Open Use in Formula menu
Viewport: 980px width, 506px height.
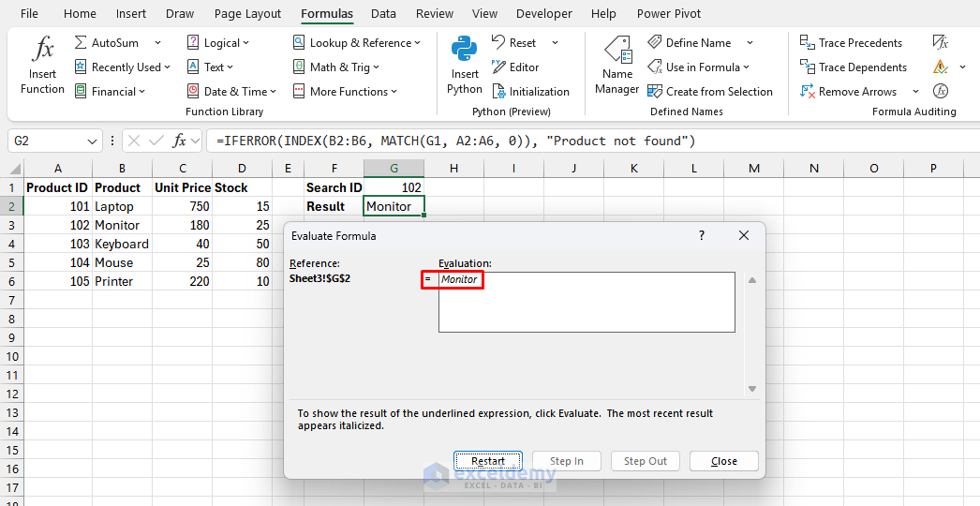[x=699, y=67]
